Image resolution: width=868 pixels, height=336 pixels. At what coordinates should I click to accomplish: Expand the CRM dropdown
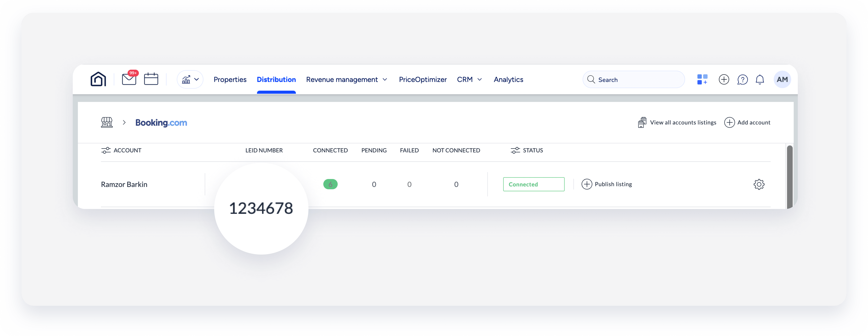[x=469, y=79]
